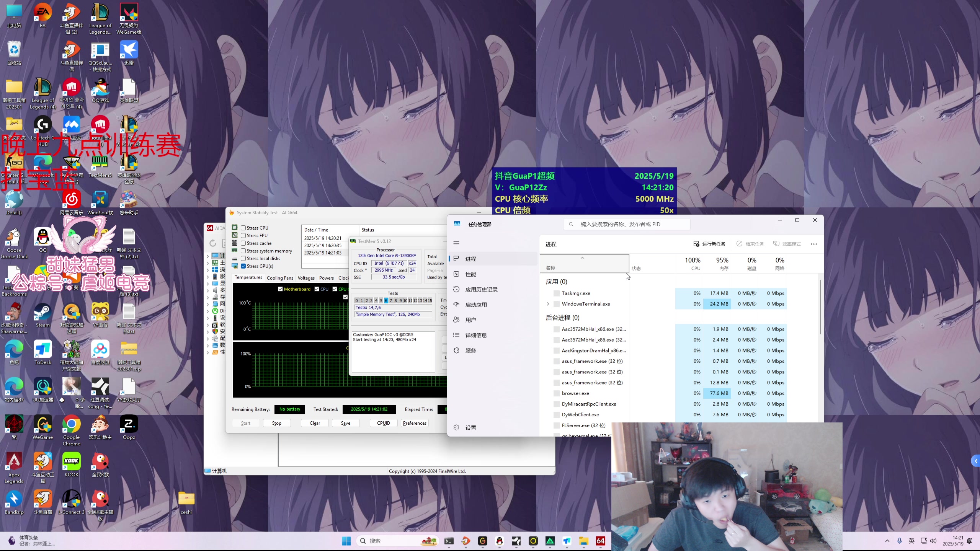
Task: Click Run new task button
Action: [709, 244]
